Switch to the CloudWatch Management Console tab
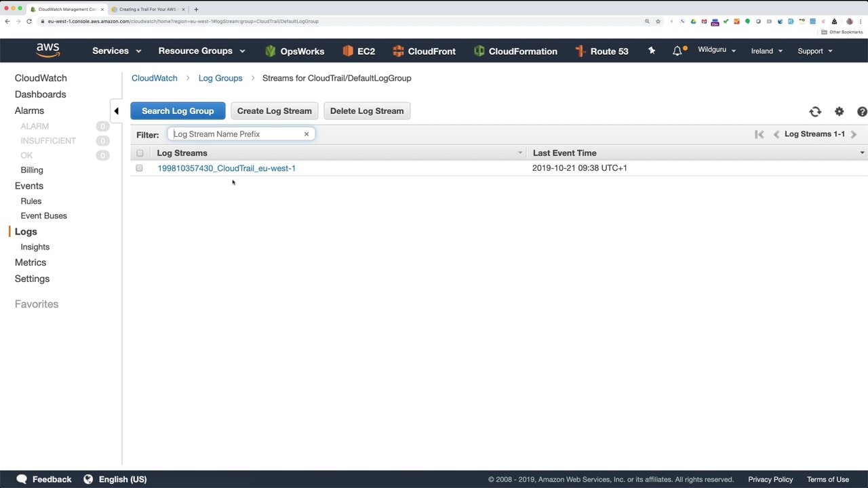Screen dimensions: 868x488 67,9
